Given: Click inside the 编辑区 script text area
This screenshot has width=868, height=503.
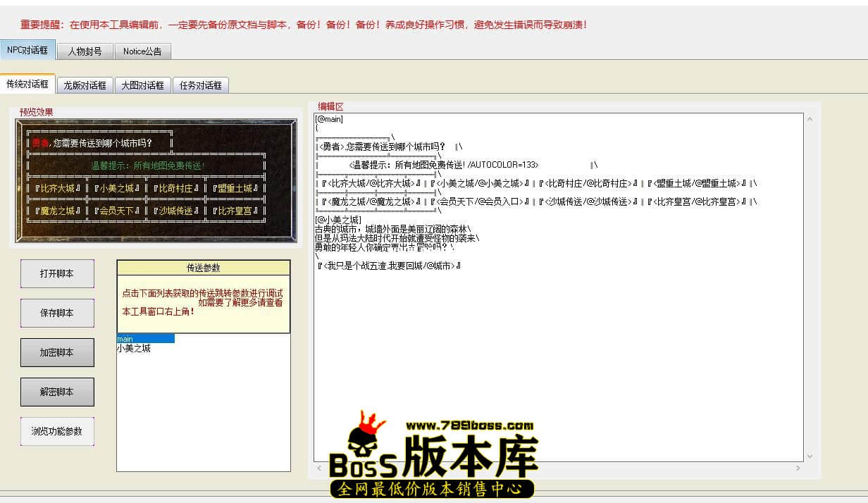Looking at the screenshot, I should 557,352.
